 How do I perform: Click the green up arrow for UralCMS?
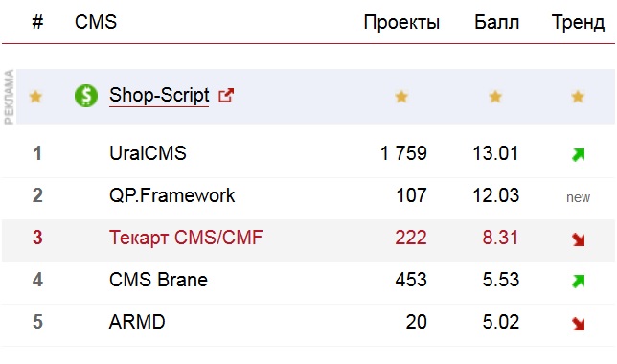click(578, 154)
